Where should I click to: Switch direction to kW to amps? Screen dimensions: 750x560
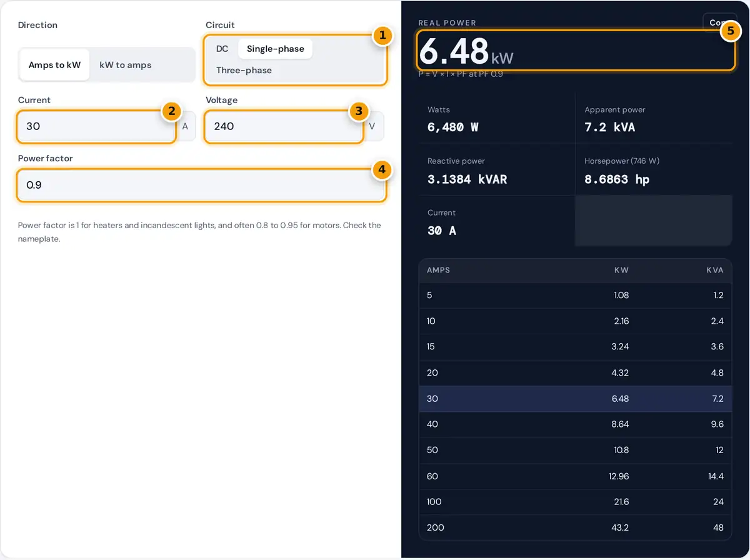coord(126,65)
